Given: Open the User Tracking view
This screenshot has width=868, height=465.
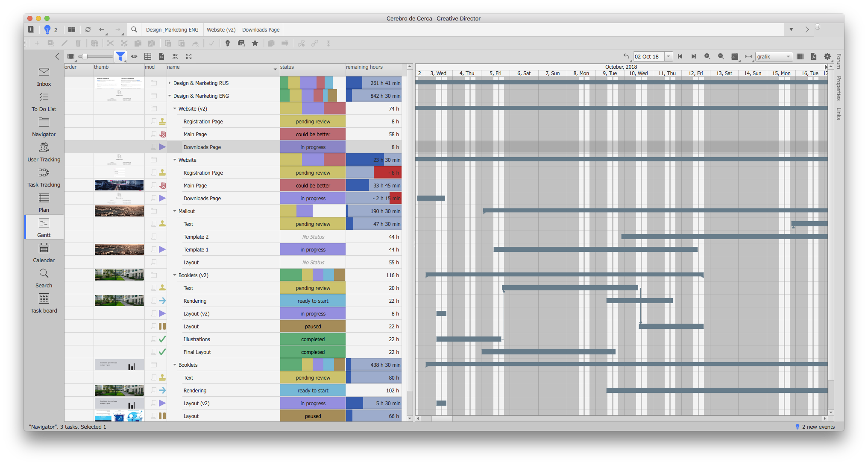Looking at the screenshot, I should 44,152.
